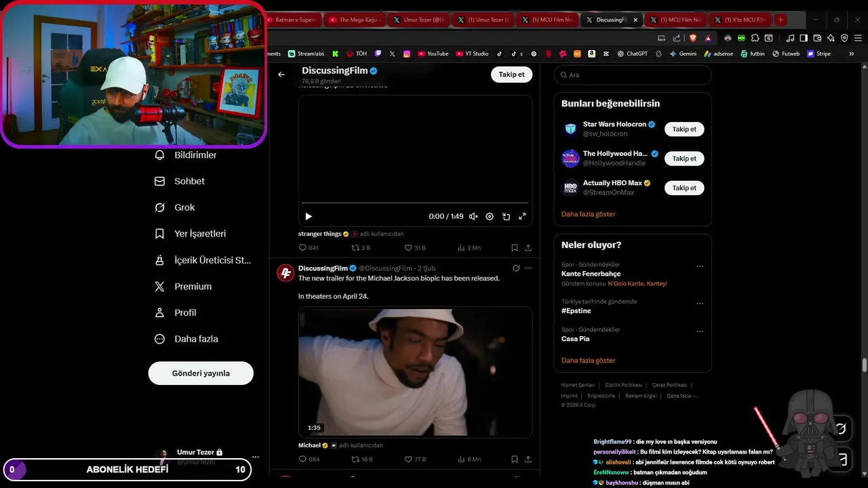Show hidden bookmarks with the chevron
This screenshot has height=488, width=868.
pyautogui.click(x=852, y=54)
